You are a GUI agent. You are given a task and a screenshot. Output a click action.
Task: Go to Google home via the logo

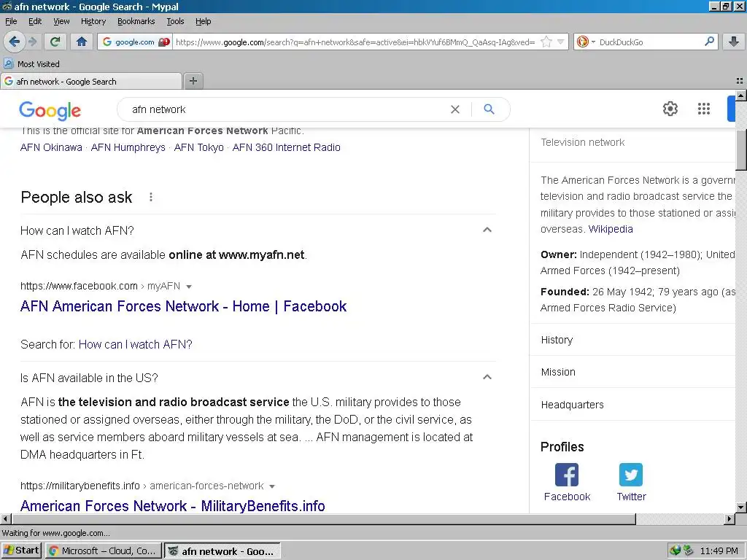coord(50,110)
